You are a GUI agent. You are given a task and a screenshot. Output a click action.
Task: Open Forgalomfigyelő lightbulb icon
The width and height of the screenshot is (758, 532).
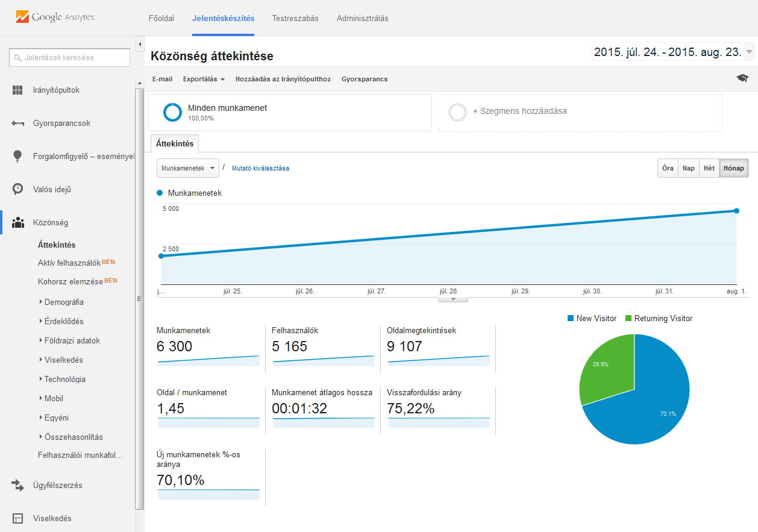17,157
